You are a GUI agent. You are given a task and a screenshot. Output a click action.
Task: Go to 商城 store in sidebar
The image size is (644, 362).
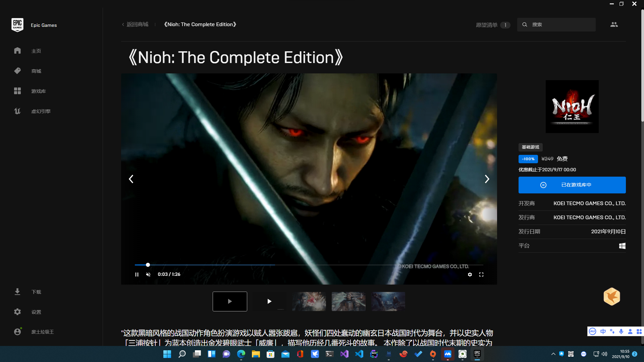36,71
